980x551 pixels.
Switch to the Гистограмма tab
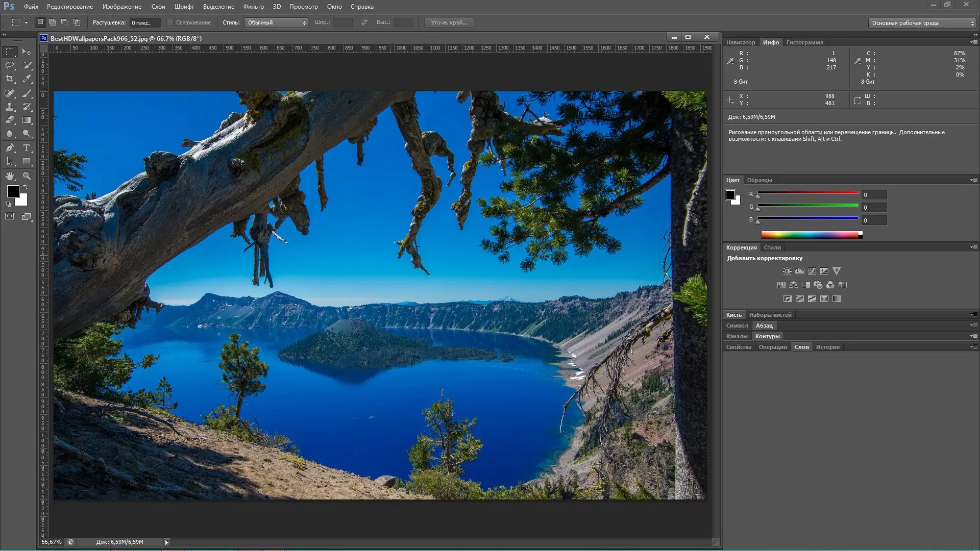(804, 42)
